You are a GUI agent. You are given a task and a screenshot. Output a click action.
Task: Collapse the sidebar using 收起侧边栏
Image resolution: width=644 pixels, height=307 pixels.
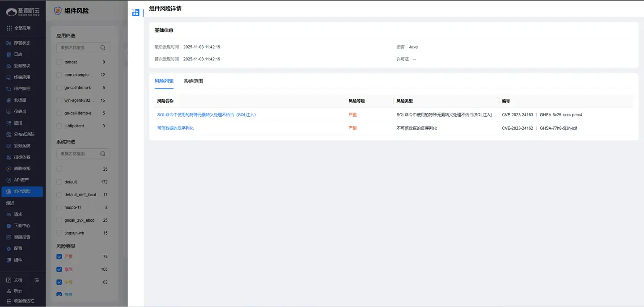coord(20,300)
